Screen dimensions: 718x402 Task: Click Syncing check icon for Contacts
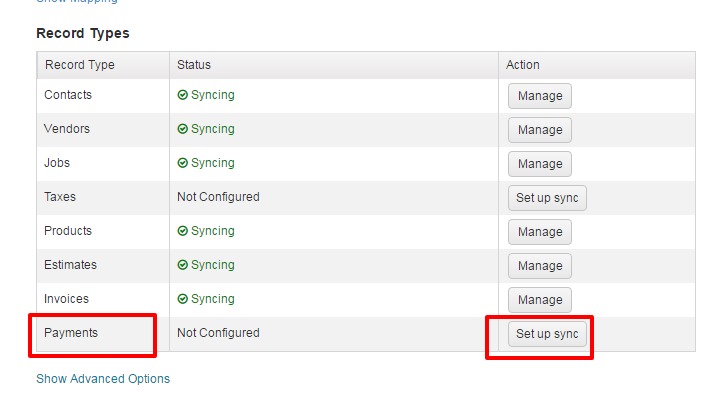[182, 95]
